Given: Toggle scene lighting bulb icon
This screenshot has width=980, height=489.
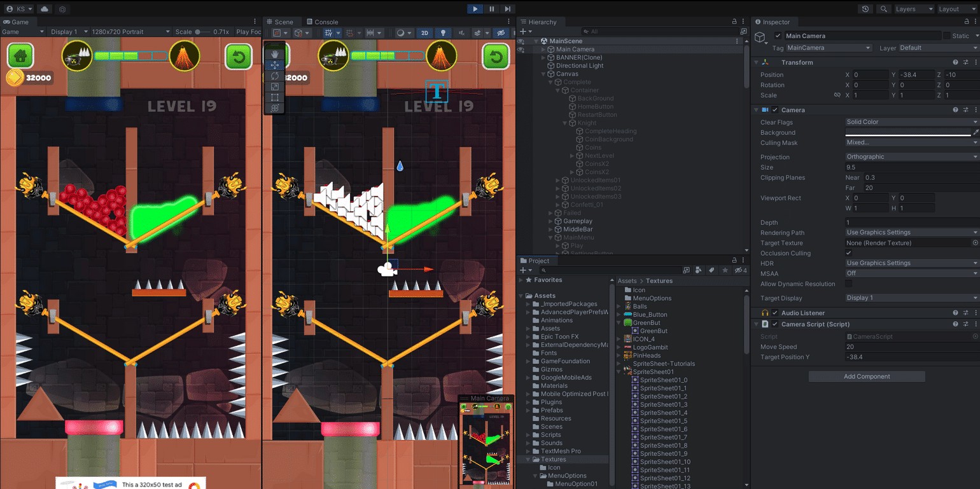Looking at the screenshot, I should point(442,33).
